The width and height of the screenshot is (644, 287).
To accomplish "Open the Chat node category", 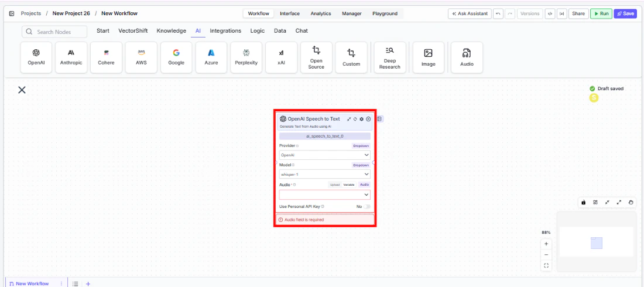I will (x=302, y=31).
